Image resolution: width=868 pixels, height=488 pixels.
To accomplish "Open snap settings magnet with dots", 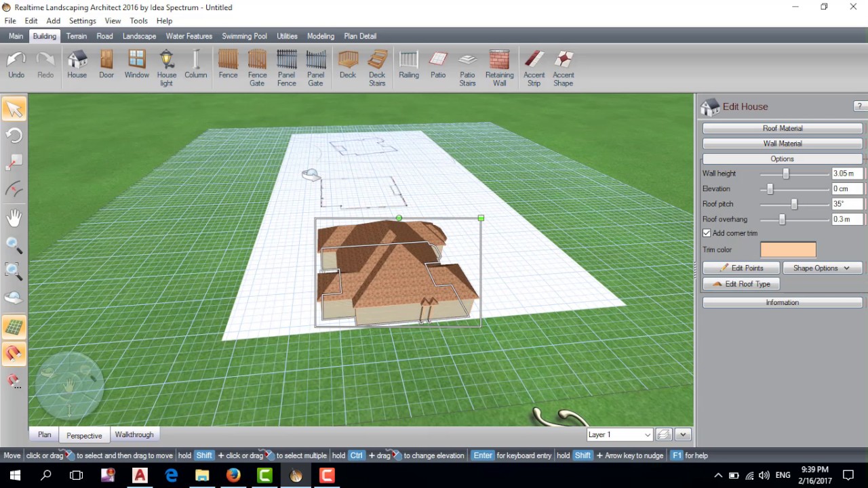I will tap(14, 381).
